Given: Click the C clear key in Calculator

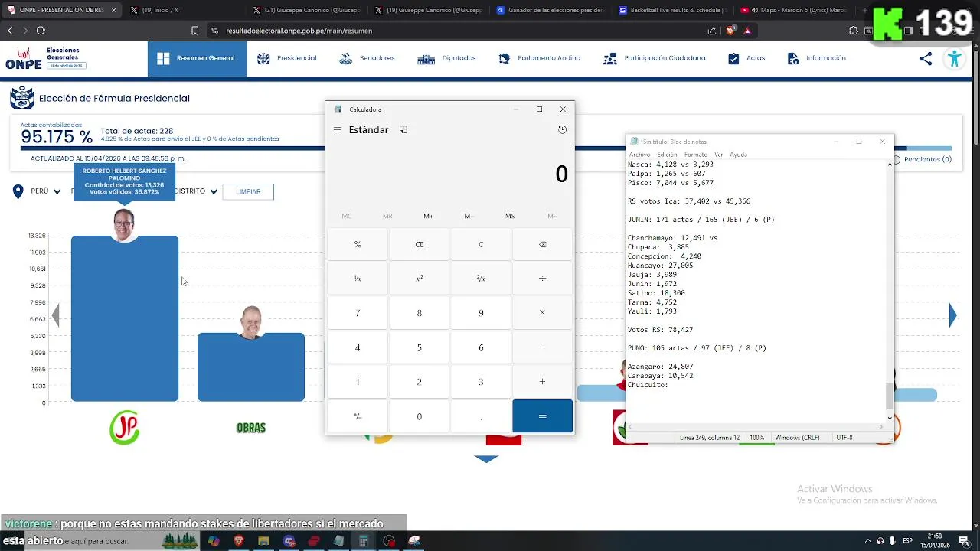Looking at the screenshot, I should pyautogui.click(x=481, y=244).
